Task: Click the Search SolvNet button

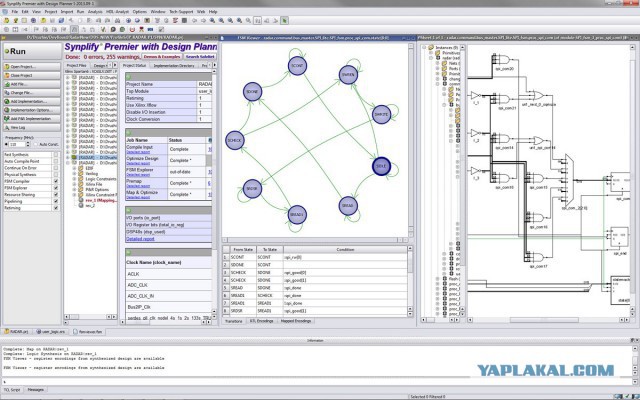Action: tap(200, 56)
